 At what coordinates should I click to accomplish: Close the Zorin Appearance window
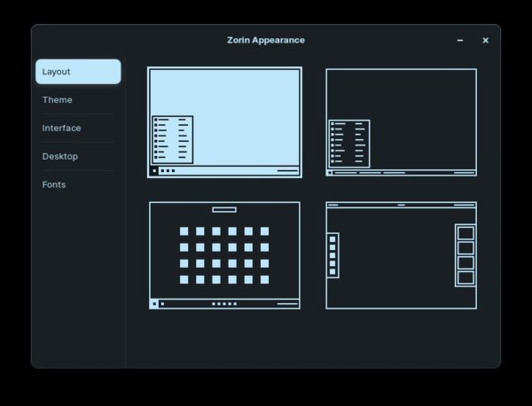486,41
